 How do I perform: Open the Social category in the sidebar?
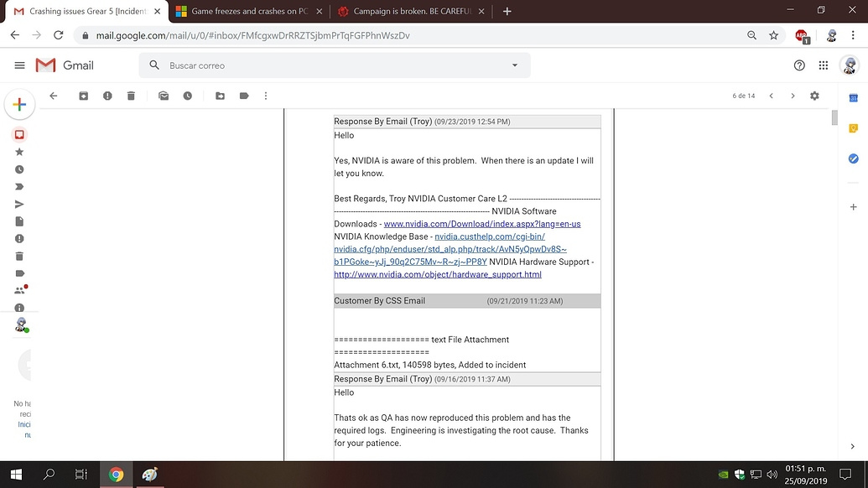pos(20,290)
